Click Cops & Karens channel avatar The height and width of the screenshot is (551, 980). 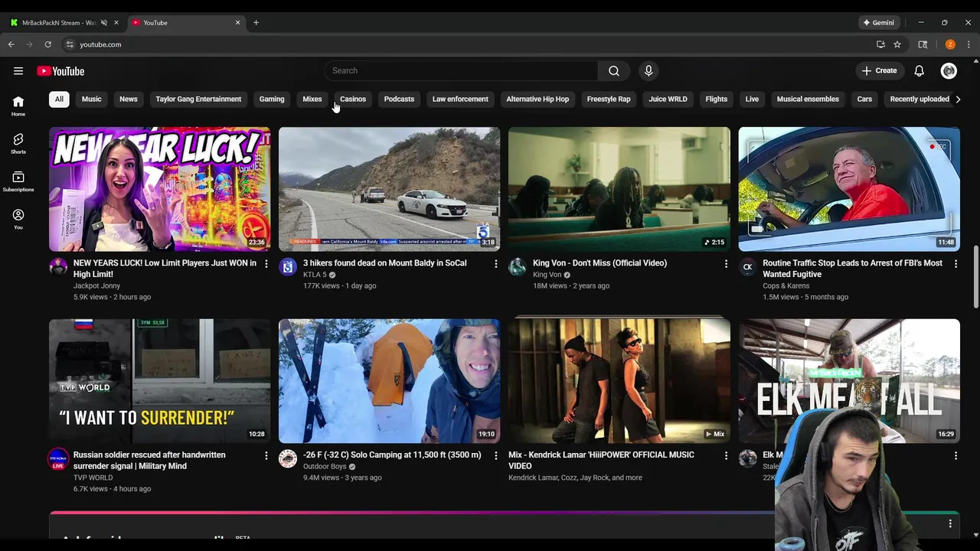(747, 267)
